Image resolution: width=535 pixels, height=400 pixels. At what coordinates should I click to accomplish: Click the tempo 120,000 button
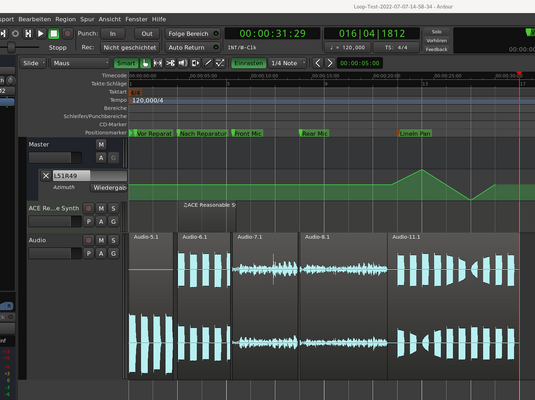347,47
